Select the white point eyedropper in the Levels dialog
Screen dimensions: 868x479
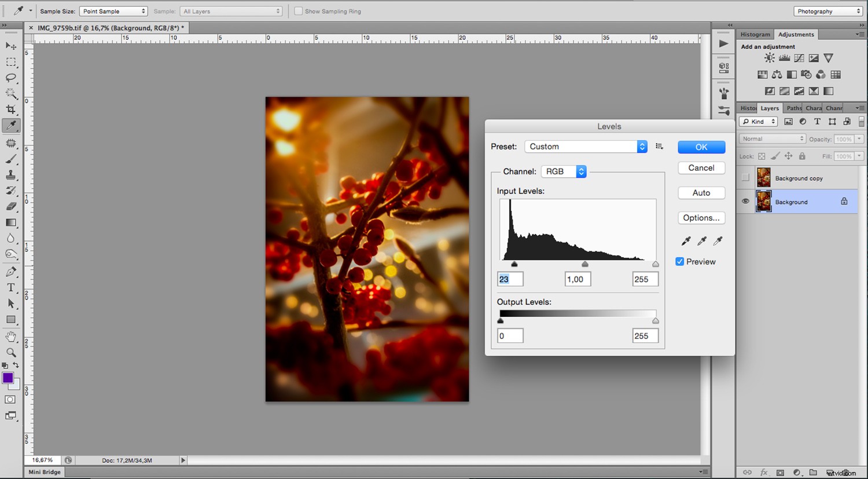pos(718,240)
